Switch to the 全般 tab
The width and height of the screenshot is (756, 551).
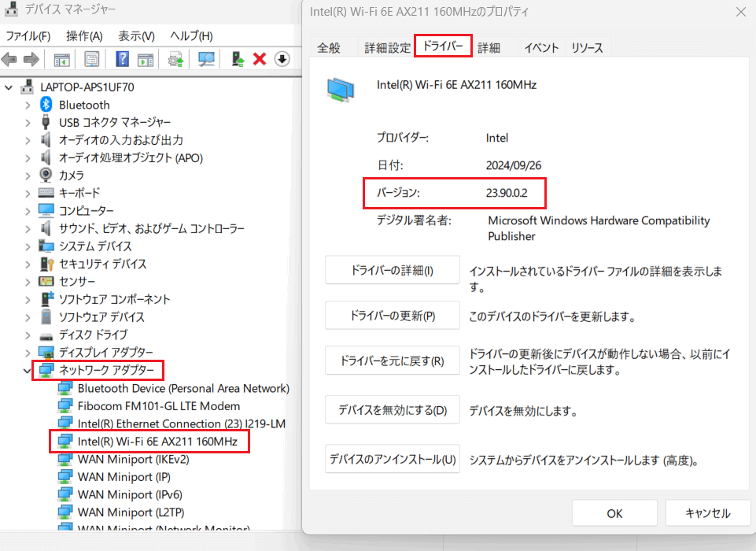[x=329, y=47]
